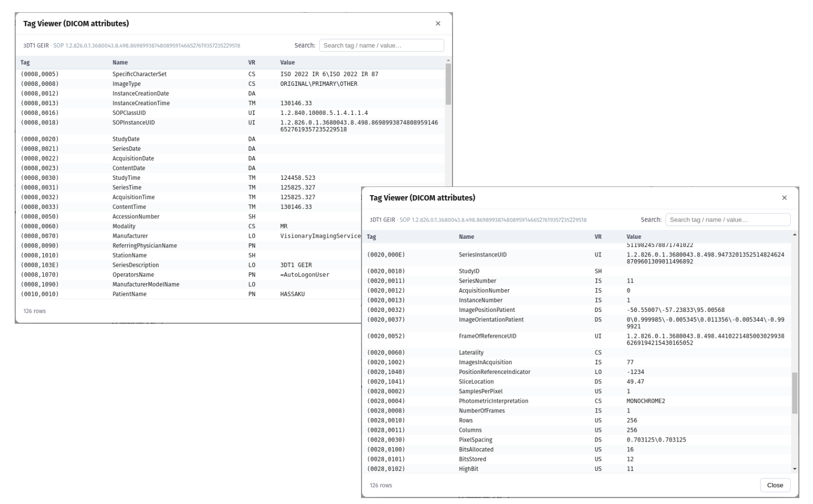Click the down arrow of the front Tag Viewer scrollbar
Viewport: 813px width, 504px height.
(x=795, y=469)
